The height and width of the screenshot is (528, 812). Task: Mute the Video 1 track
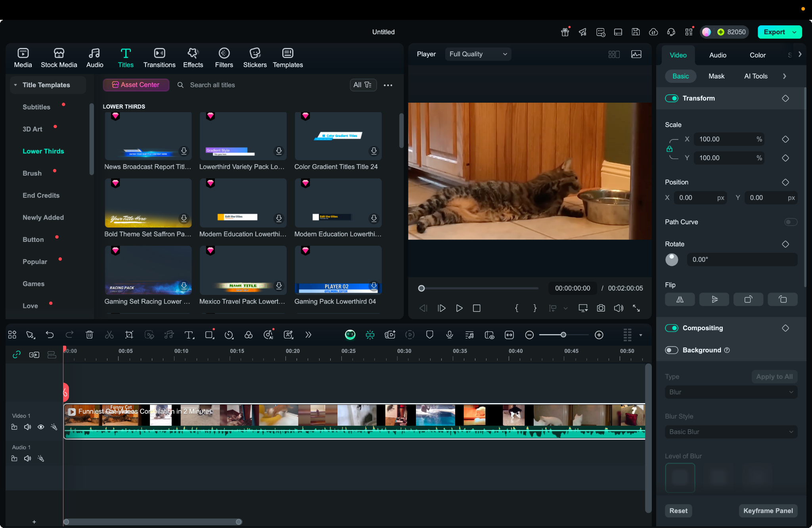click(27, 427)
